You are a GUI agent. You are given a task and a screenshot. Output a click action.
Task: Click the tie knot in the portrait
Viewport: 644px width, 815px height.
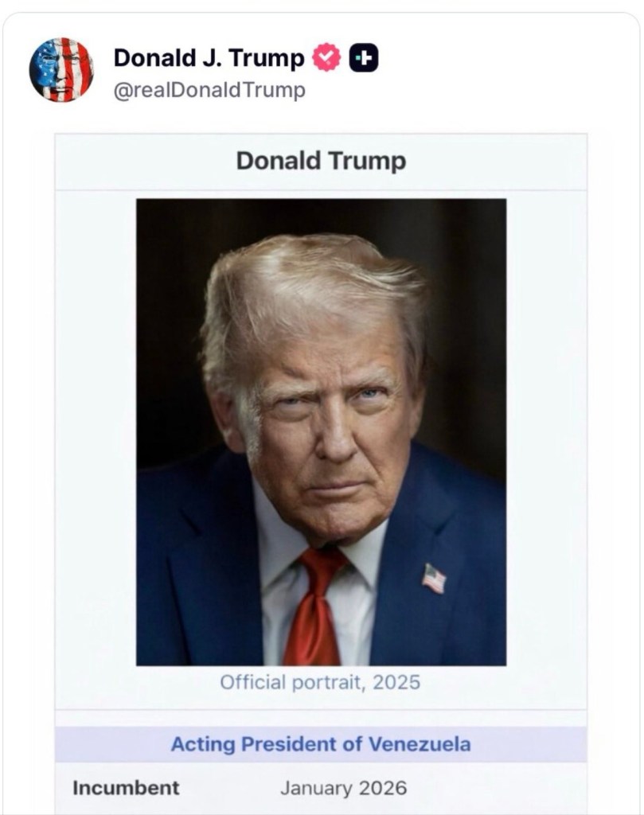[x=323, y=563]
